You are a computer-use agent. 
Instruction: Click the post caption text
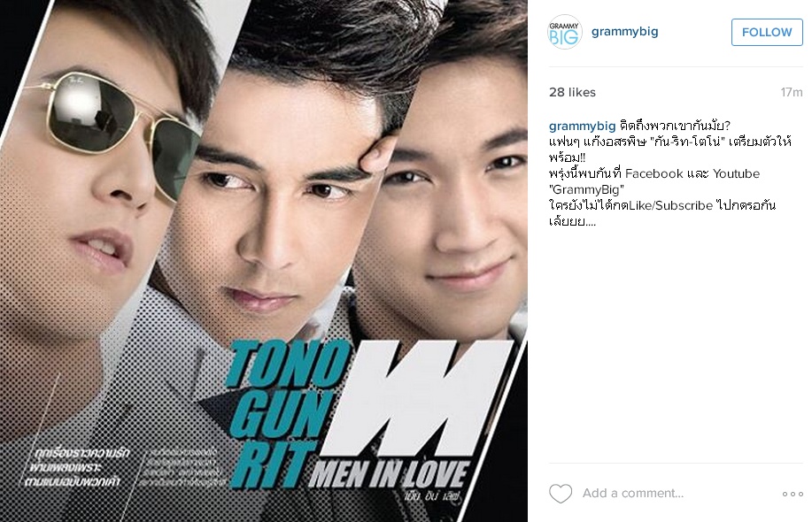click(x=670, y=173)
